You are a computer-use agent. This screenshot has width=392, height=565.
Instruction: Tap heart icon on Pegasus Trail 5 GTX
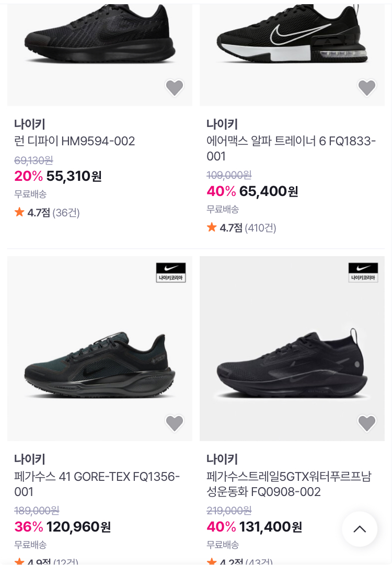click(367, 423)
